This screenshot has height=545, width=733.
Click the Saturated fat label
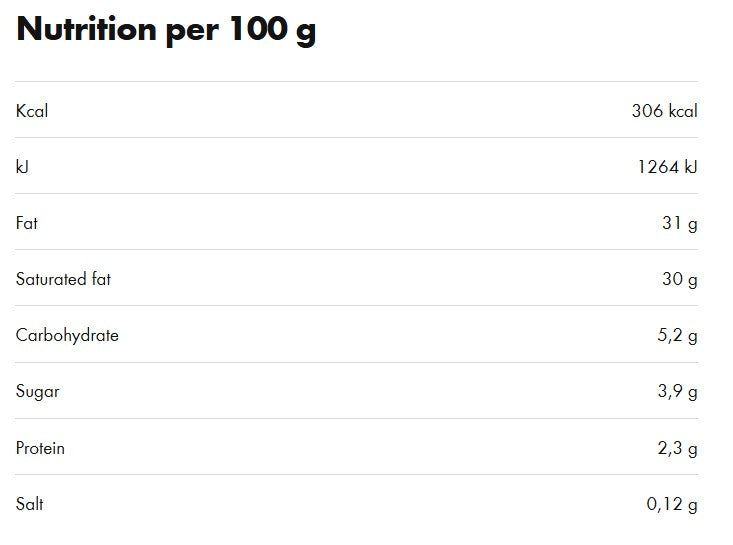click(63, 279)
